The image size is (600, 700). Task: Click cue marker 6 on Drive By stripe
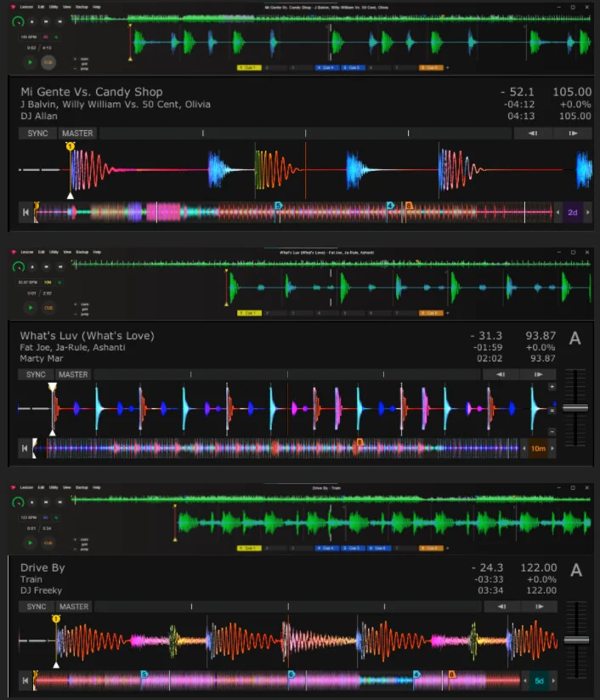(x=292, y=674)
